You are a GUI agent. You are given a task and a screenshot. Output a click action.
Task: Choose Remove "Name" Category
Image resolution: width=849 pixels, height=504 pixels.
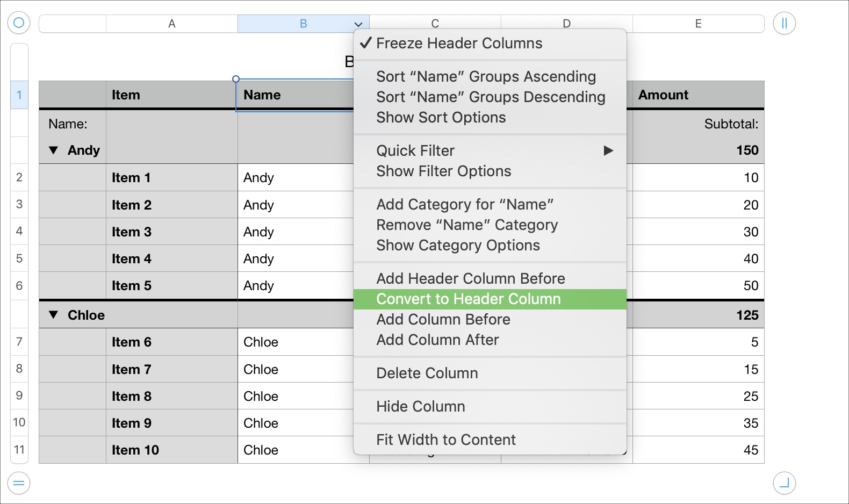490,225
